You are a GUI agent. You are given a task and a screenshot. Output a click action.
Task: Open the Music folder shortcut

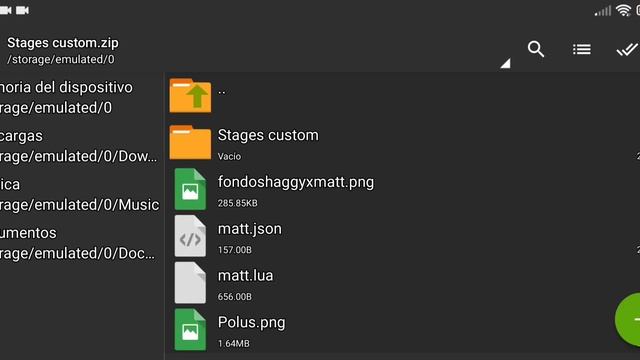pyautogui.click(x=82, y=194)
